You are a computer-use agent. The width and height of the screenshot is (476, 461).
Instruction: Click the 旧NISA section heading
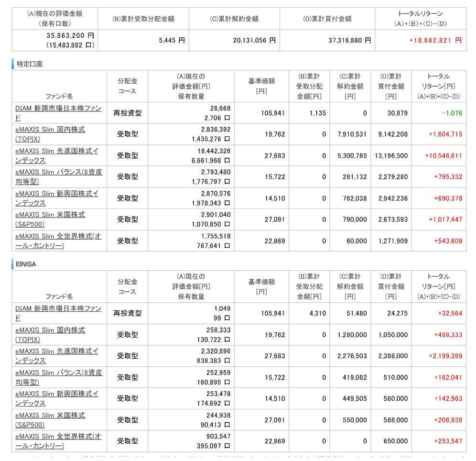pyautogui.click(x=25, y=264)
